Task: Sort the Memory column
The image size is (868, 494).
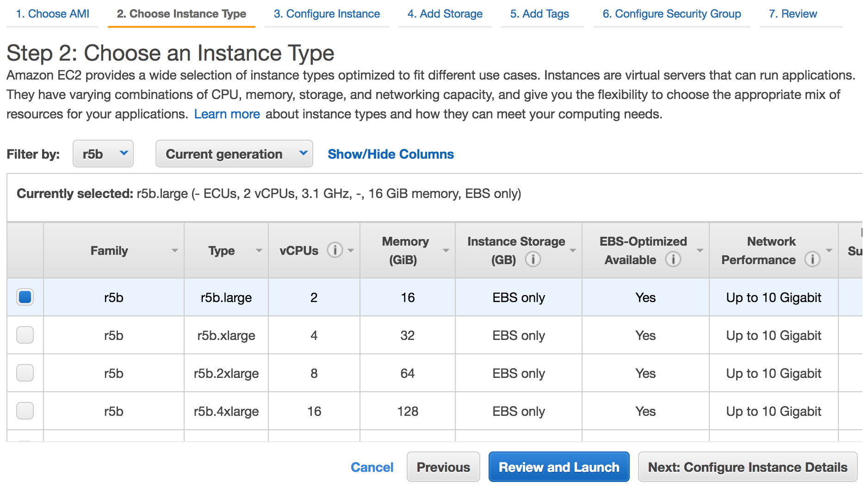Action: (x=446, y=250)
